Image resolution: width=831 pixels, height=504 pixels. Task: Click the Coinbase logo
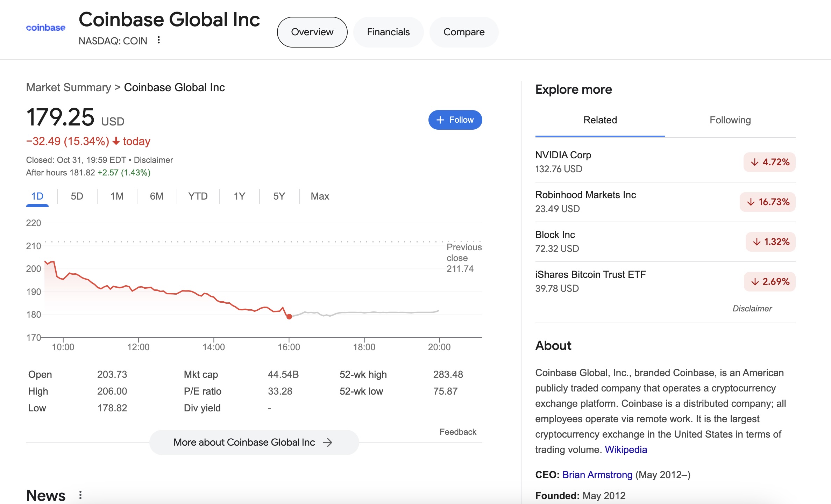click(x=46, y=28)
